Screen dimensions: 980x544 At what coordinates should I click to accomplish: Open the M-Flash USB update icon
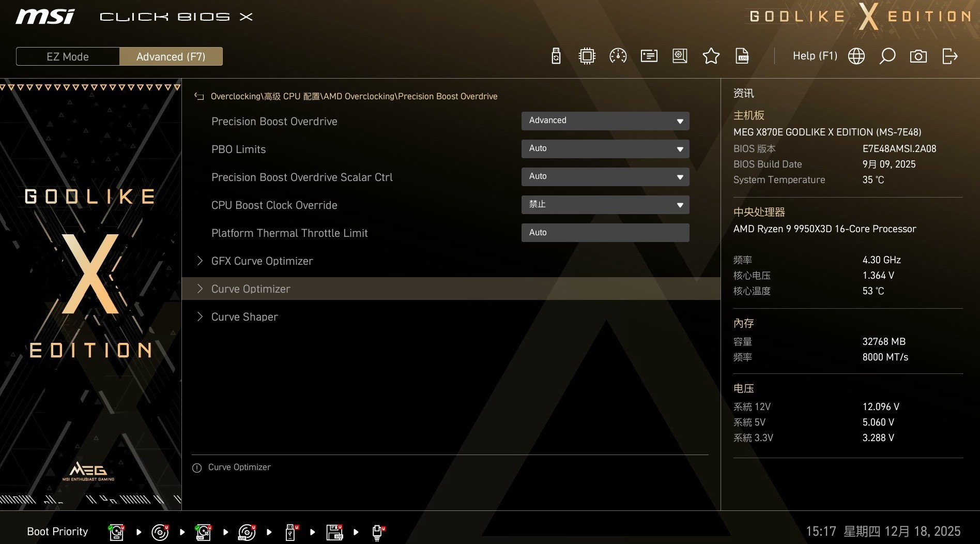pyautogui.click(x=556, y=56)
